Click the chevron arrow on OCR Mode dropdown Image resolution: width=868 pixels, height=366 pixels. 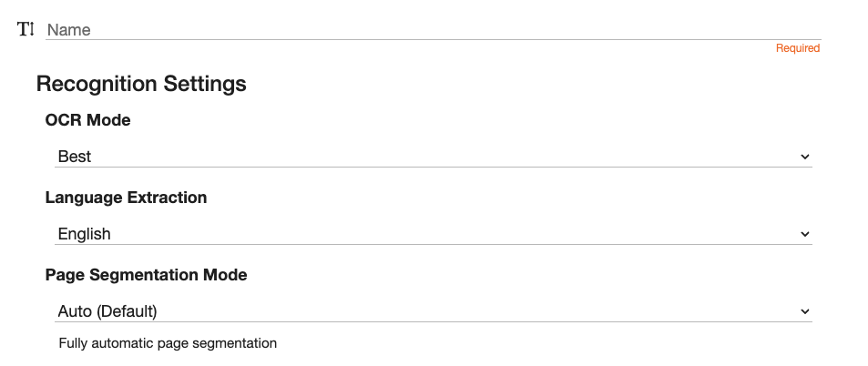804,157
